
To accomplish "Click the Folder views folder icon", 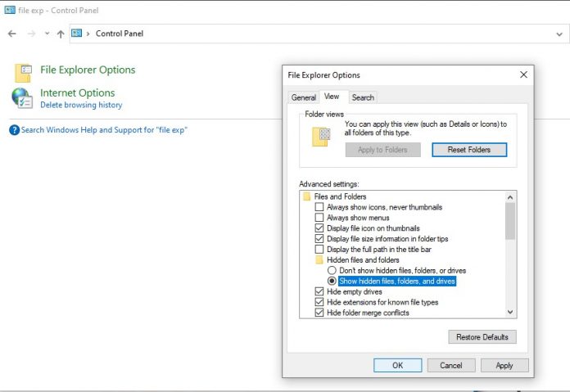I will 321,137.
